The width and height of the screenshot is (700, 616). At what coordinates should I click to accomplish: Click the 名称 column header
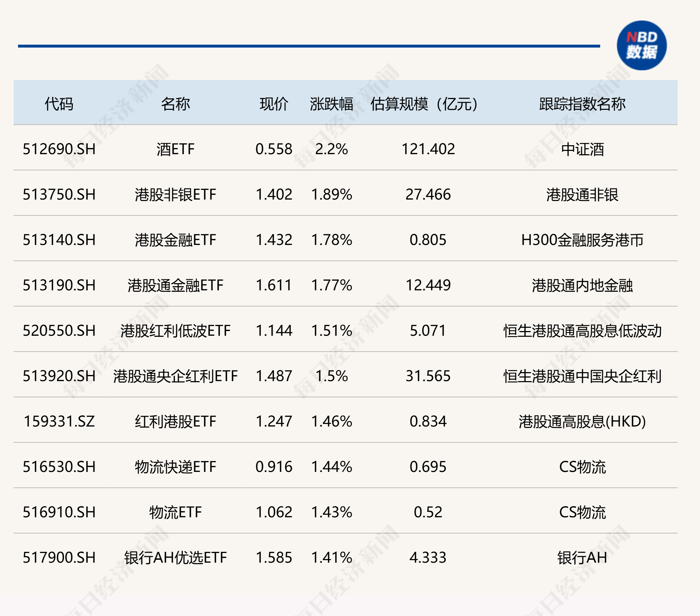coord(175,104)
